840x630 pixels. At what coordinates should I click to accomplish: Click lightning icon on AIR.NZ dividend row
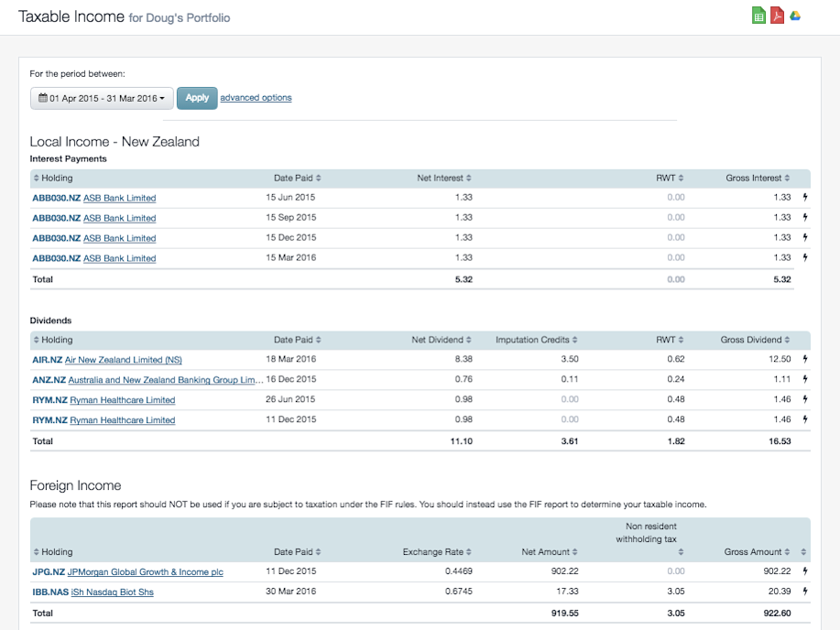click(805, 359)
